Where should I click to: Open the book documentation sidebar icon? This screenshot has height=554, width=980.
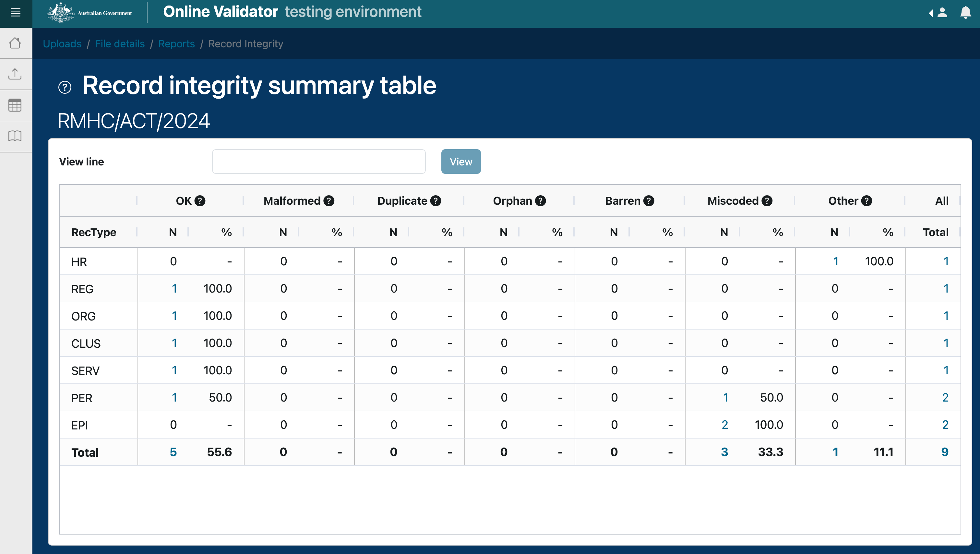15,136
